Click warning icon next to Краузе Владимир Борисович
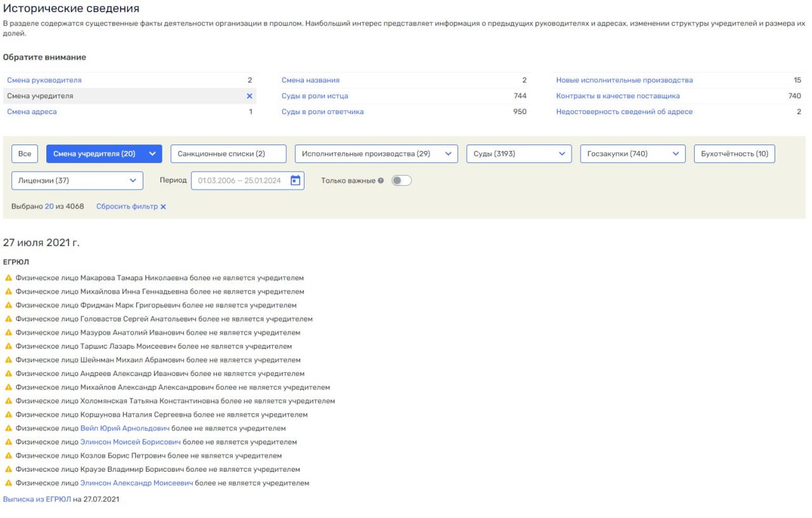812x518 pixels. (8, 470)
